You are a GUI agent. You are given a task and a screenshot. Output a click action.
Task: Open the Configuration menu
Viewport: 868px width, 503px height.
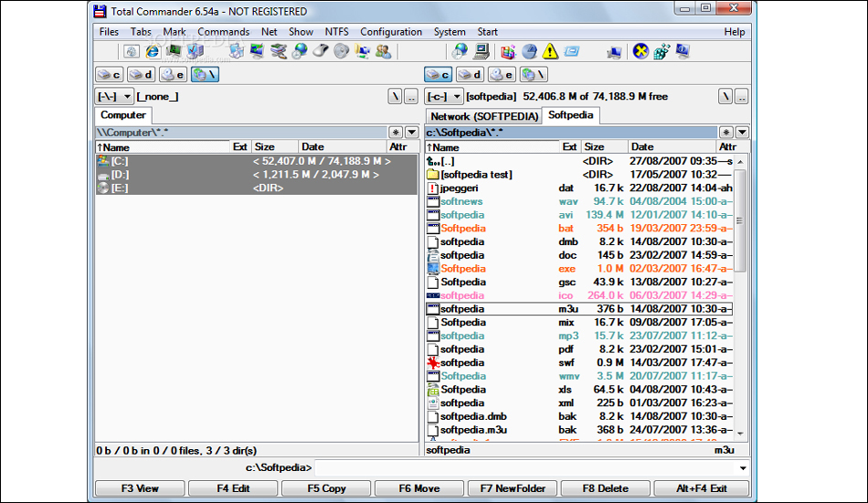coord(391,32)
